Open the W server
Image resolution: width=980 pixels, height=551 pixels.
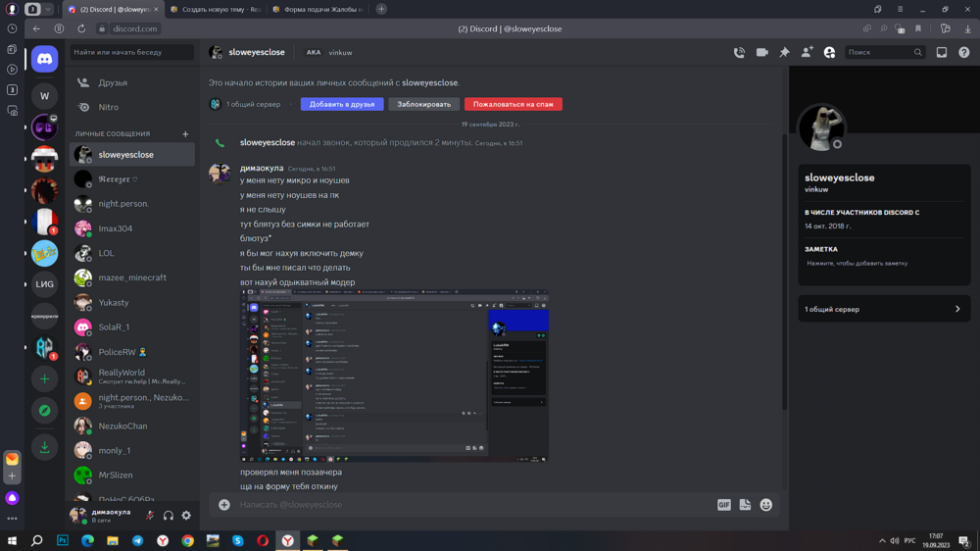[44, 96]
